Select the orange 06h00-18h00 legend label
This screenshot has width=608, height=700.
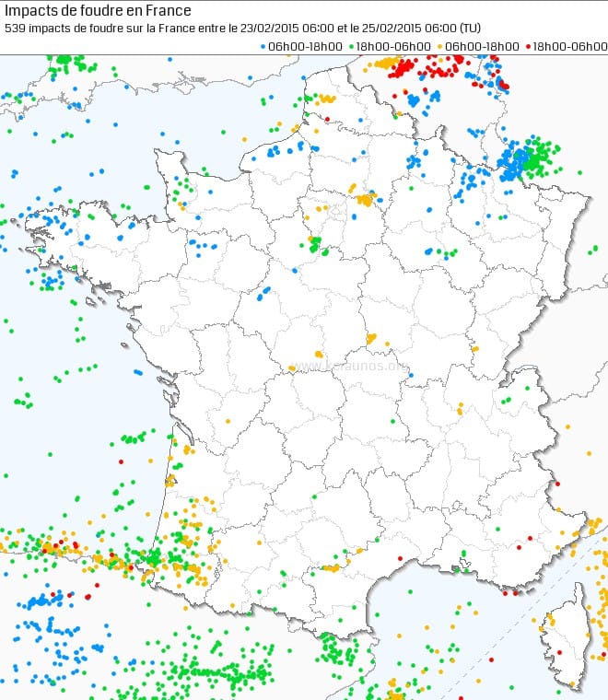[481, 44]
